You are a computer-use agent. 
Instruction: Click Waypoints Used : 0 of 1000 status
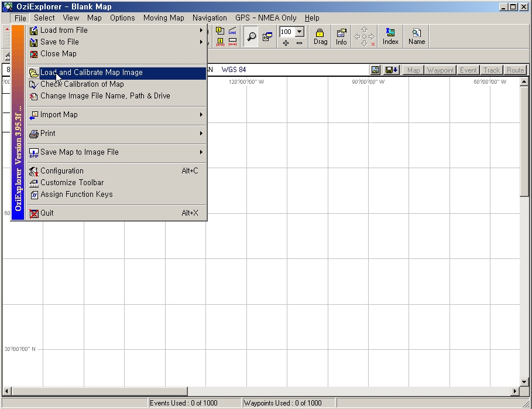pyautogui.click(x=283, y=403)
